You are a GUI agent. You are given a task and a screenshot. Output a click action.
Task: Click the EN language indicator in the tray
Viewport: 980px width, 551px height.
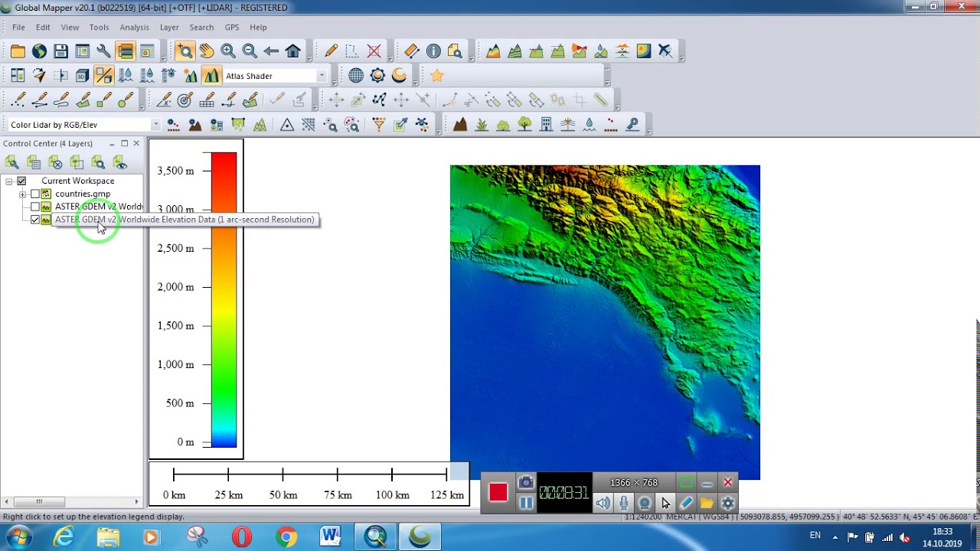pyautogui.click(x=815, y=536)
